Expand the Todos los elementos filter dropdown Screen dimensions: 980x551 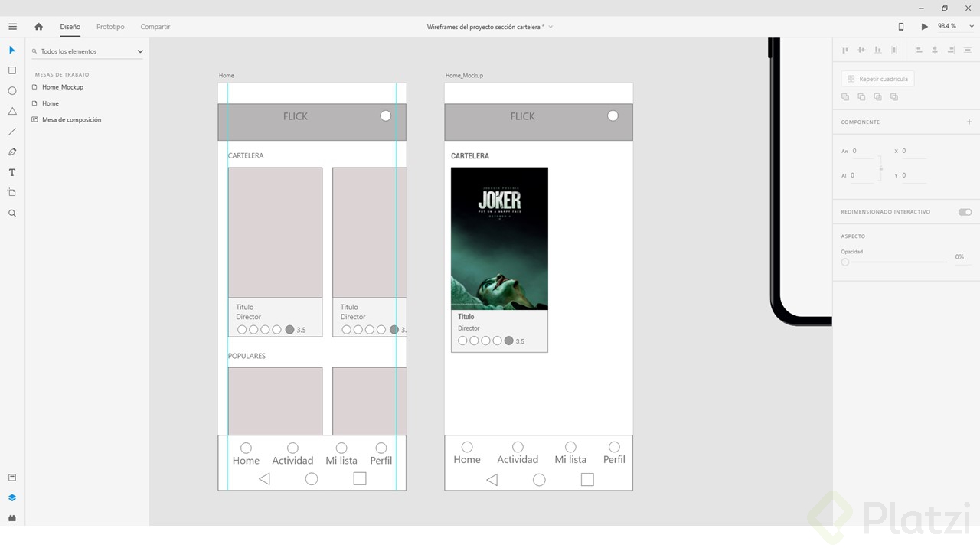[x=140, y=51]
